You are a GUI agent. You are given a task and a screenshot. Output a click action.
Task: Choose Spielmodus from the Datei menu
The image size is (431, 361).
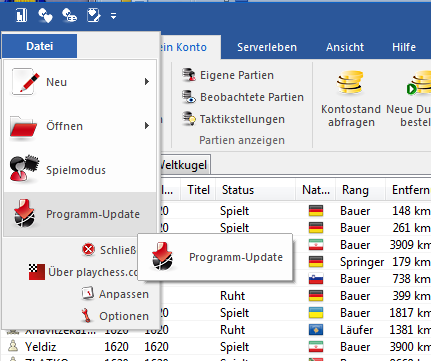click(80, 170)
